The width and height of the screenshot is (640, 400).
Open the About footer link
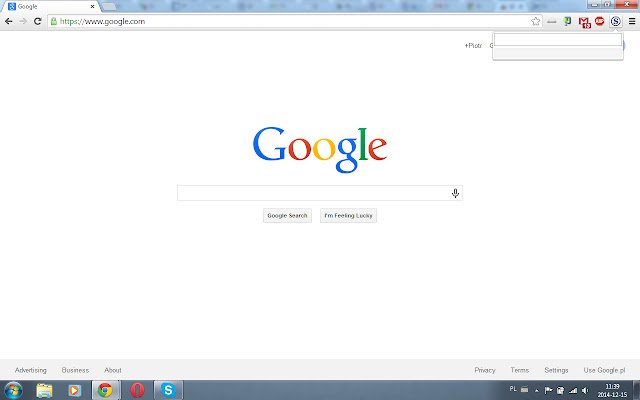(113, 370)
